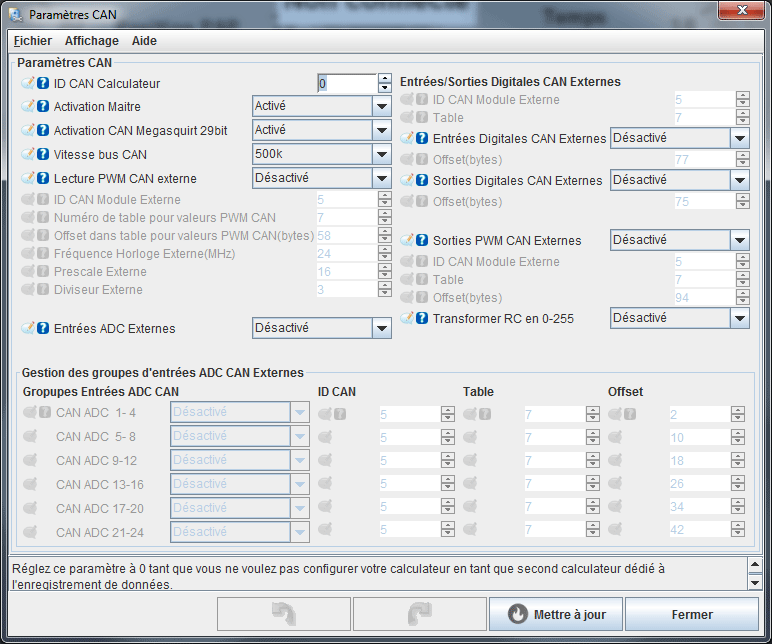
Task: Click the redo arrow button
Action: (x=419, y=615)
